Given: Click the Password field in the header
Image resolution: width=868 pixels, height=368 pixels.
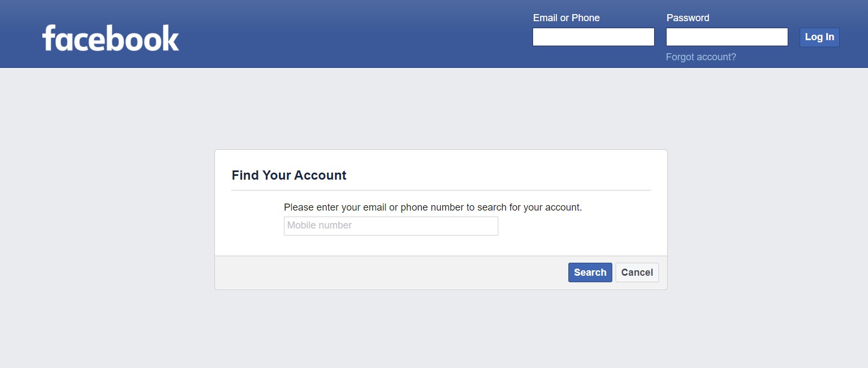Looking at the screenshot, I should pyautogui.click(x=727, y=37).
